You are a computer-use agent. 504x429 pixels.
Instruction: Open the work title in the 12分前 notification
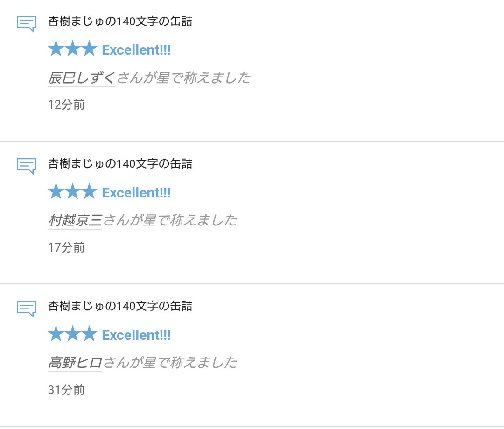pyautogui.click(x=120, y=21)
